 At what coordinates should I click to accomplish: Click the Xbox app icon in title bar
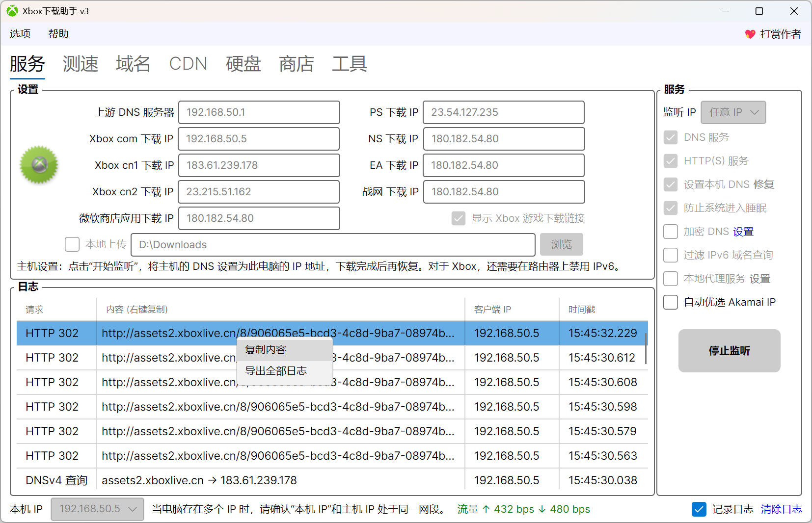[x=12, y=11]
